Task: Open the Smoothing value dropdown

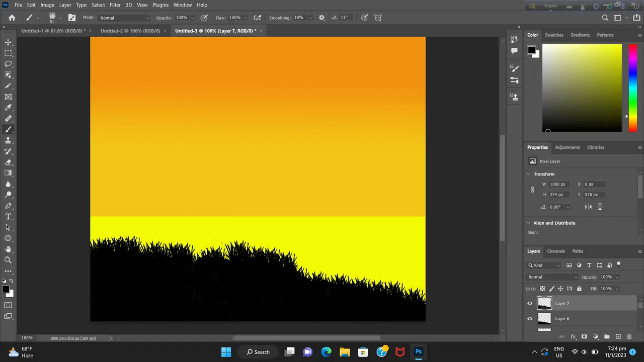Action: [x=310, y=18]
